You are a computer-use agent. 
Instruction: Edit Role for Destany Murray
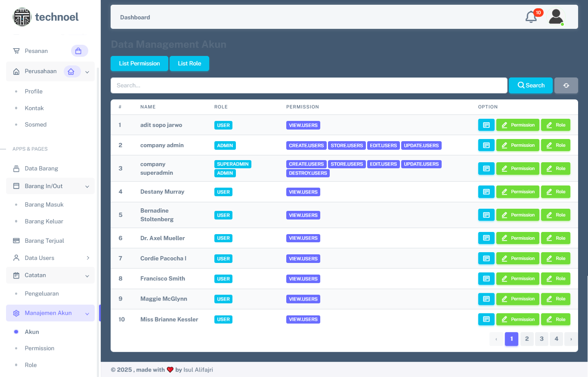pyautogui.click(x=555, y=192)
